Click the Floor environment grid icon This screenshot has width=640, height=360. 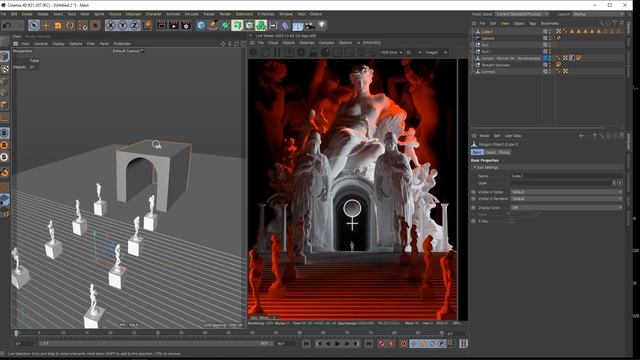click(x=298, y=26)
